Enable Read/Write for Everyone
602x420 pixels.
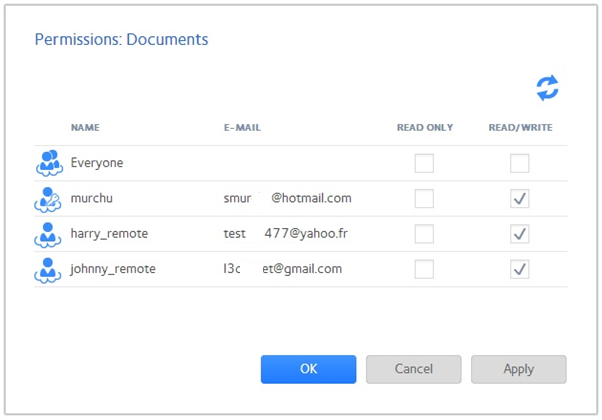519,163
